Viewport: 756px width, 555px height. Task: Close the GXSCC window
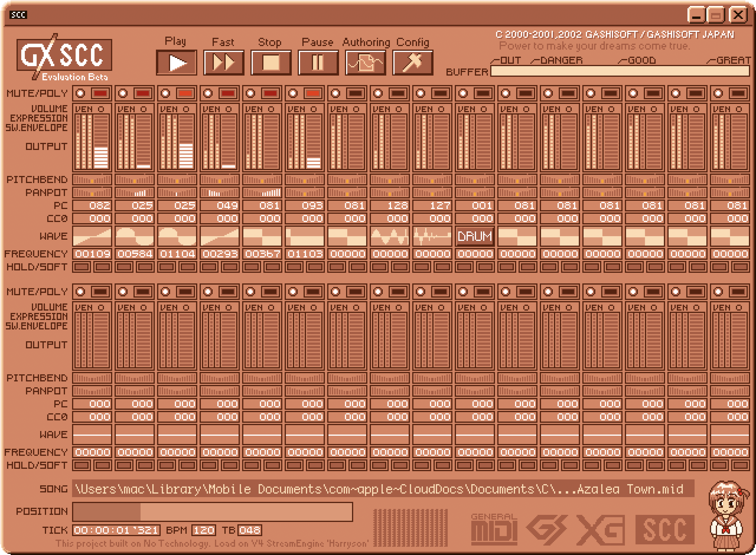pos(738,15)
